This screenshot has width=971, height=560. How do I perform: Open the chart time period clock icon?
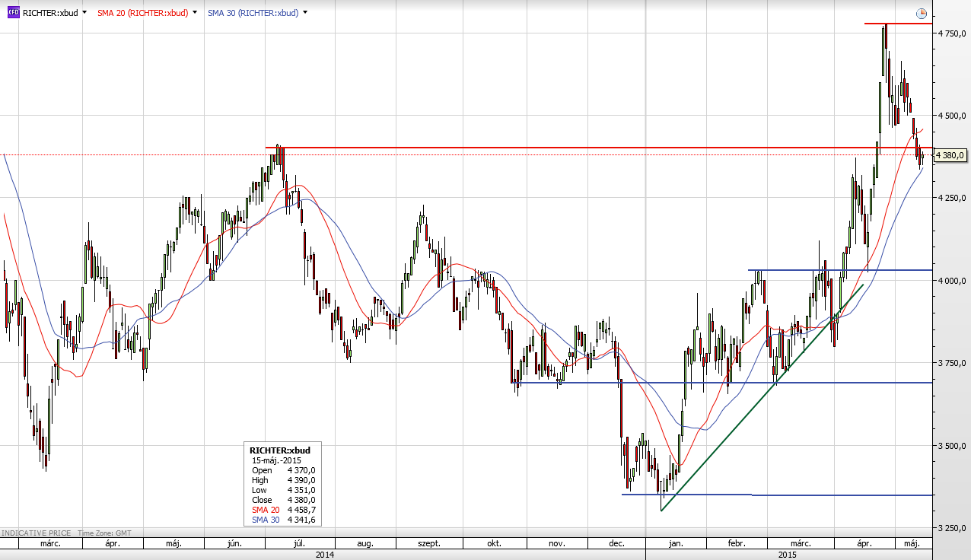(x=922, y=14)
